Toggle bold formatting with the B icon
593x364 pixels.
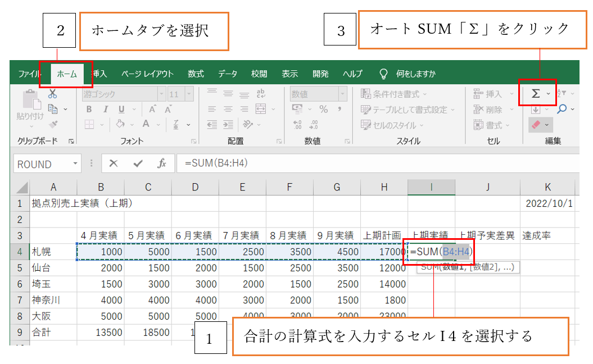pos(90,108)
